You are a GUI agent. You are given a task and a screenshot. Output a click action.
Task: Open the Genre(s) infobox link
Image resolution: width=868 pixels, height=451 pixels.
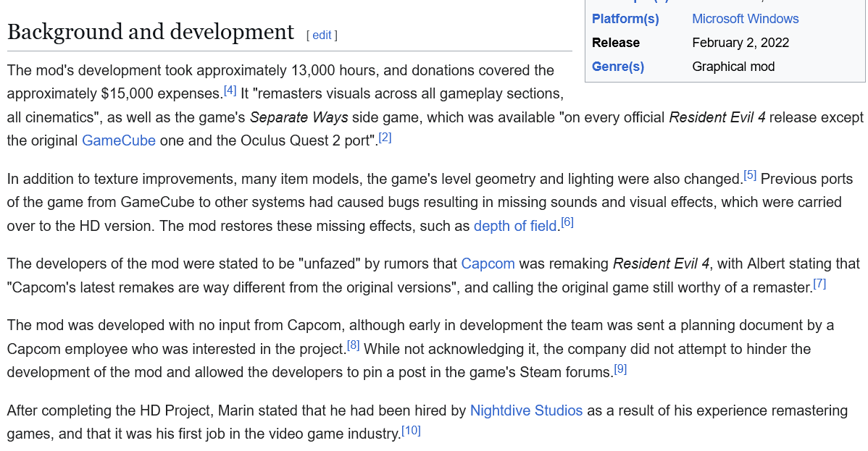[x=618, y=67]
